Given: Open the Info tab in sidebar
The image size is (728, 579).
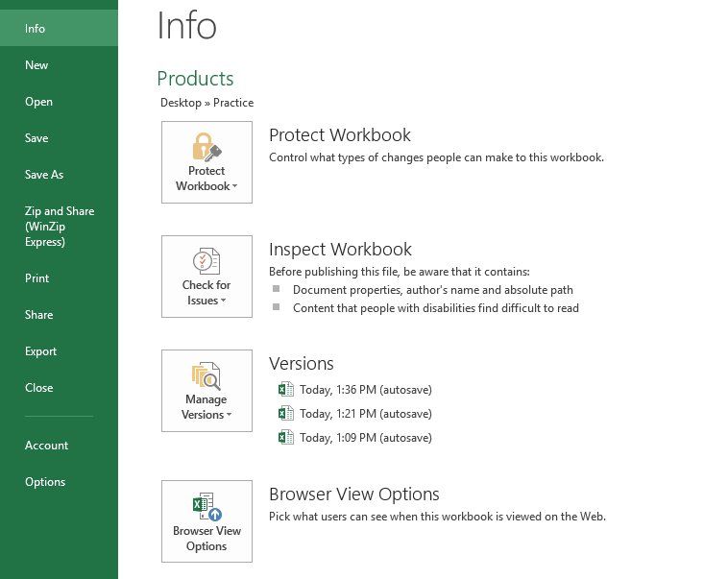Looking at the screenshot, I should pyautogui.click(x=59, y=28).
